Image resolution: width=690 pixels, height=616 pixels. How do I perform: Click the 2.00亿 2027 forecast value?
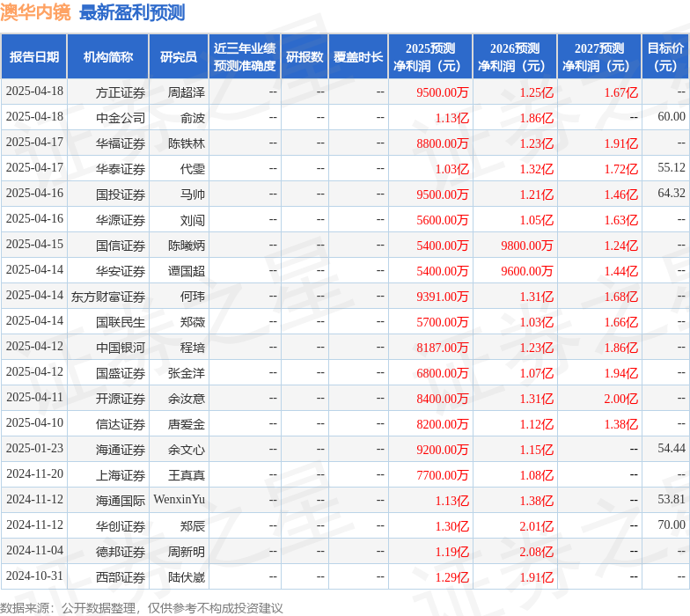[620, 400]
